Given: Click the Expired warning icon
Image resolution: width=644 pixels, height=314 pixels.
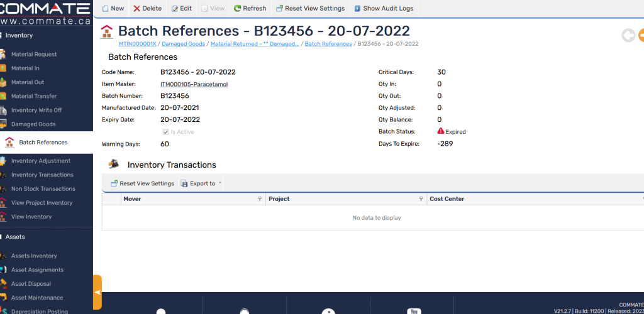Looking at the screenshot, I should [441, 131].
